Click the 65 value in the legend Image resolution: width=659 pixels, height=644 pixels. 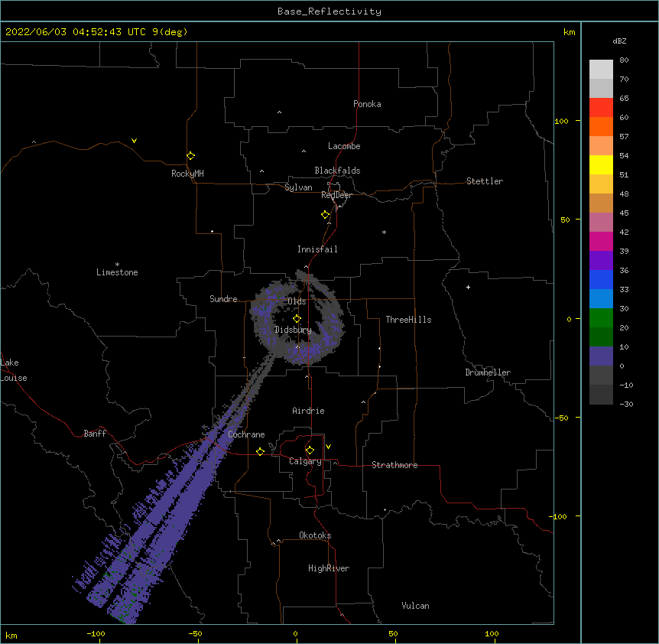pyautogui.click(x=624, y=99)
